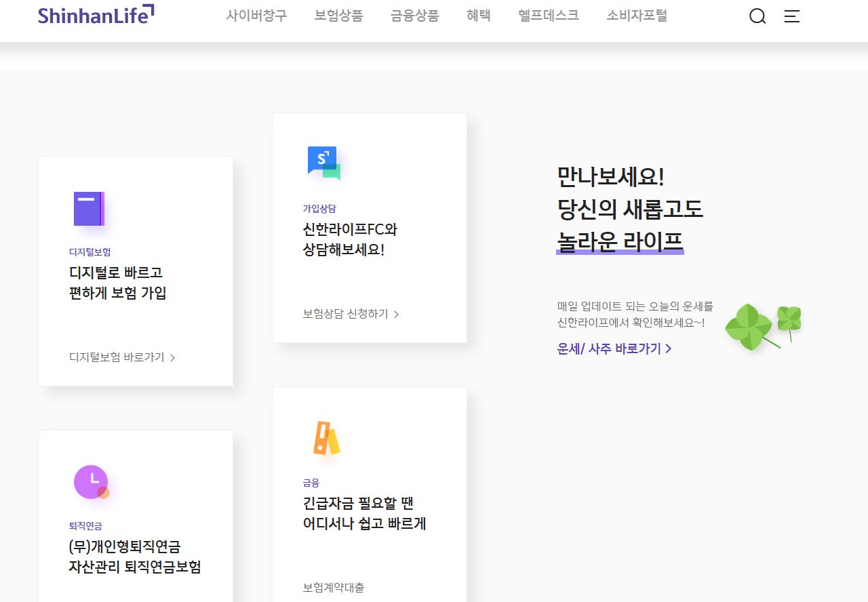868x602 pixels.
Task: Click the 신한라이프FC와 상담해보세요! heading
Action: pyautogui.click(x=350, y=239)
